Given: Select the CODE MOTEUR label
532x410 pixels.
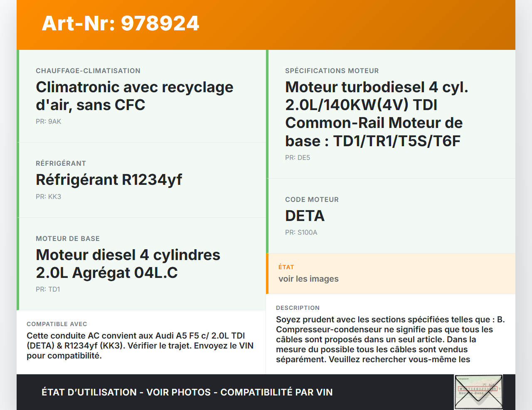Looking at the screenshot, I should click(312, 199).
